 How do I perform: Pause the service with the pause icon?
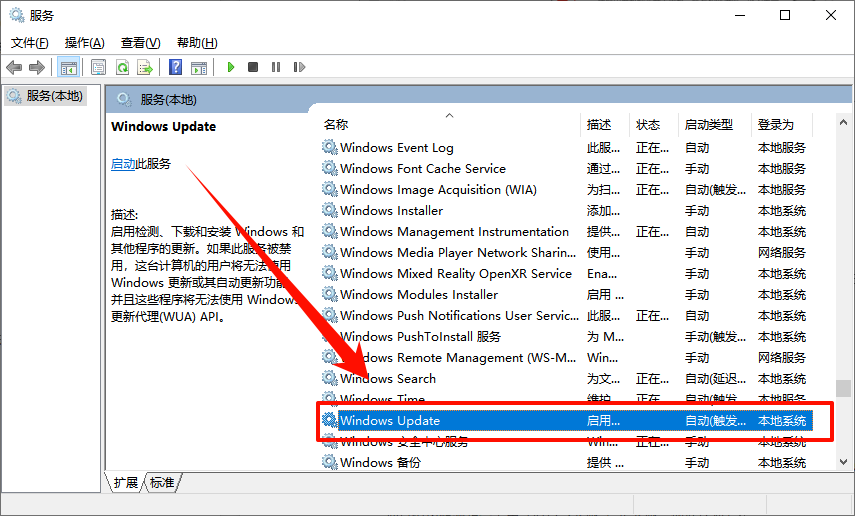click(276, 67)
